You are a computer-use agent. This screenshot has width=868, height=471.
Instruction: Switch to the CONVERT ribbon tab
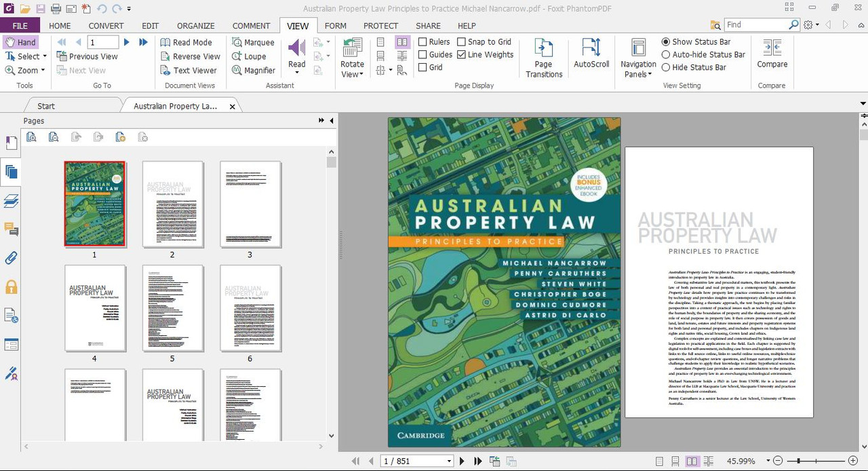click(x=106, y=26)
